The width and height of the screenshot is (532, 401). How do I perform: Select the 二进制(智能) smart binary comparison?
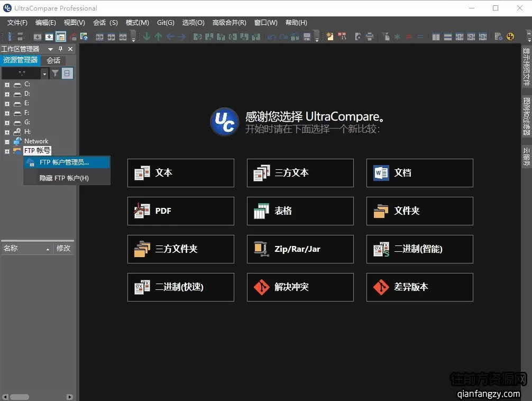(420, 249)
